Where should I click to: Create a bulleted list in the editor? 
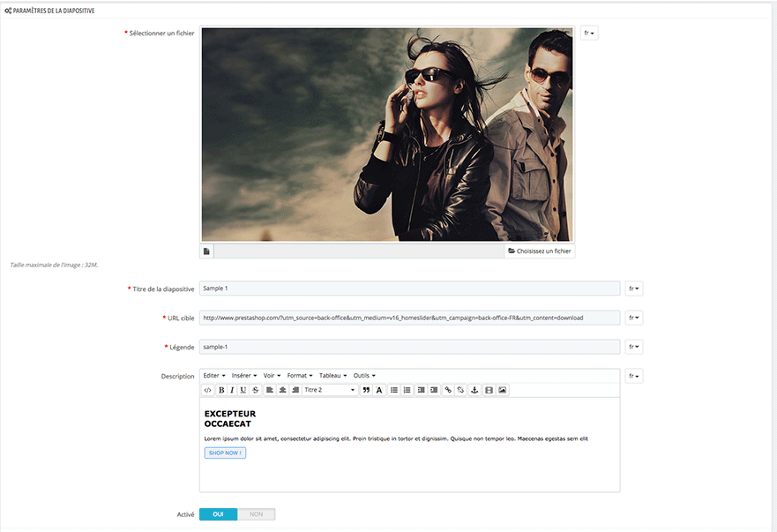tap(394, 390)
